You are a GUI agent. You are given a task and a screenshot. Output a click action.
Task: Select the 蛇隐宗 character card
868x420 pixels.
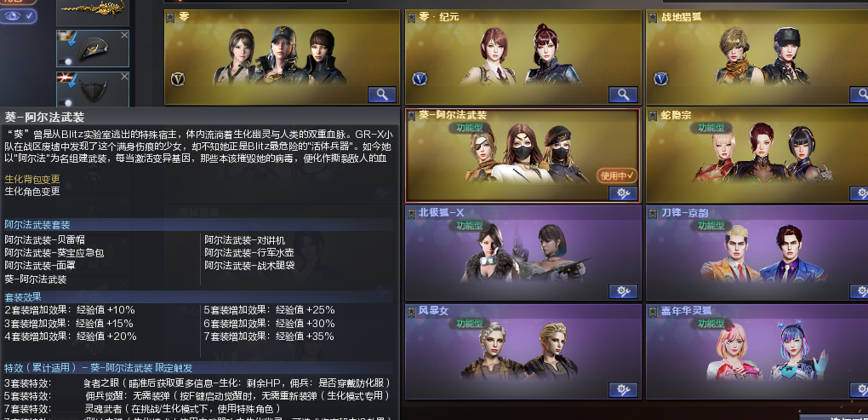click(757, 155)
